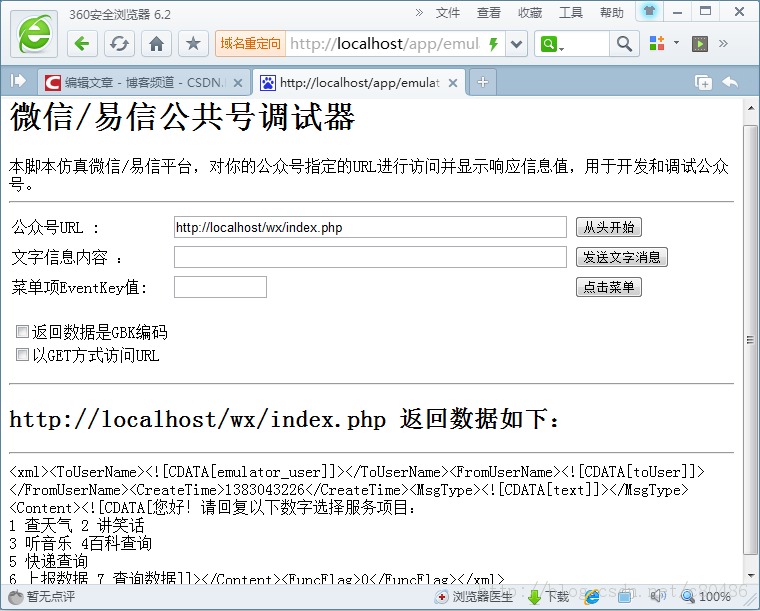Click the green lightning speed-mode icon
Image resolution: width=760 pixels, height=611 pixels.
click(x=493, y=44)
